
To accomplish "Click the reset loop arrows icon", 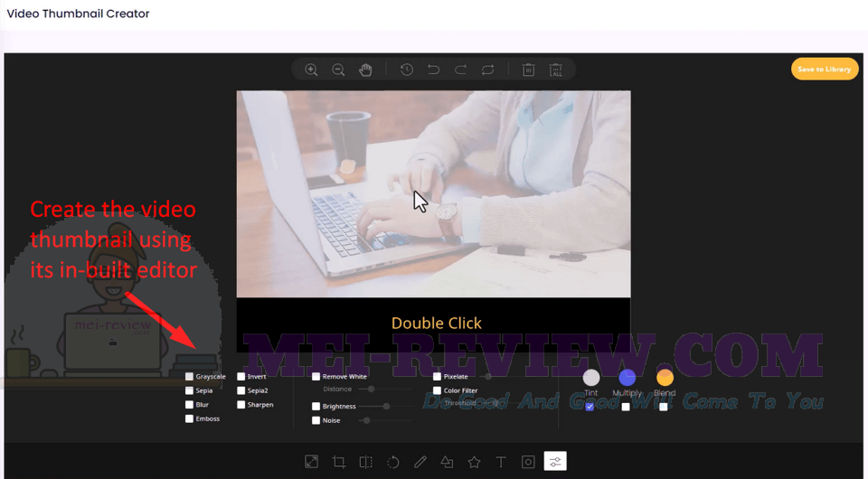I will pos(487,70).
